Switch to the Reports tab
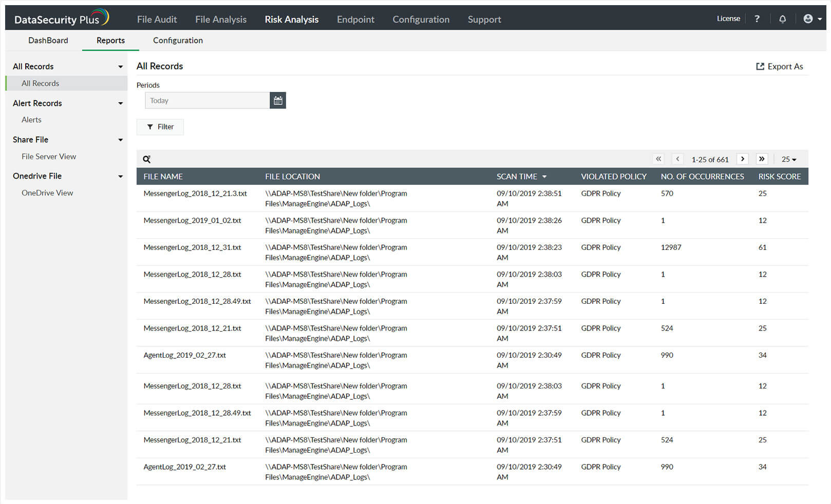The height and width of the screenshot is (504, 831). 110,41
